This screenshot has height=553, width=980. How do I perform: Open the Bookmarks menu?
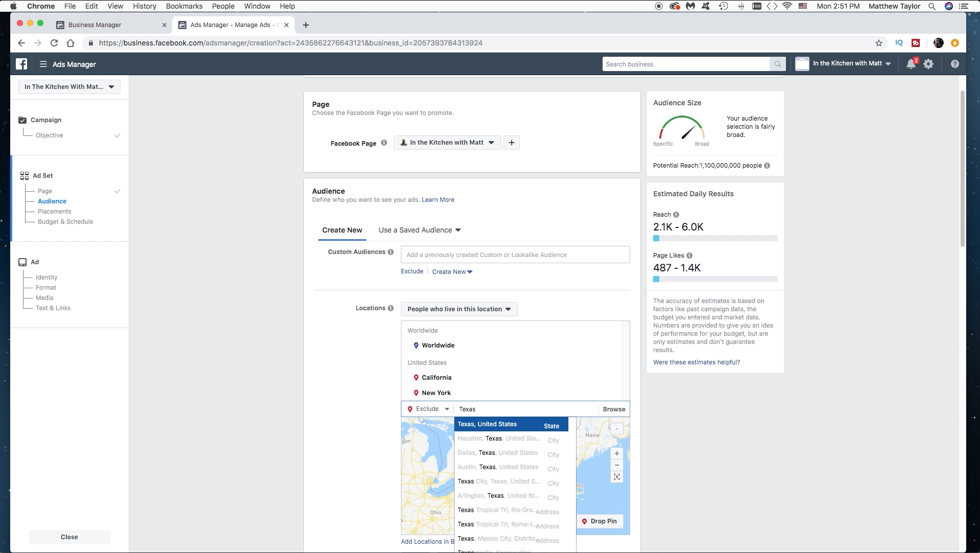184,6
